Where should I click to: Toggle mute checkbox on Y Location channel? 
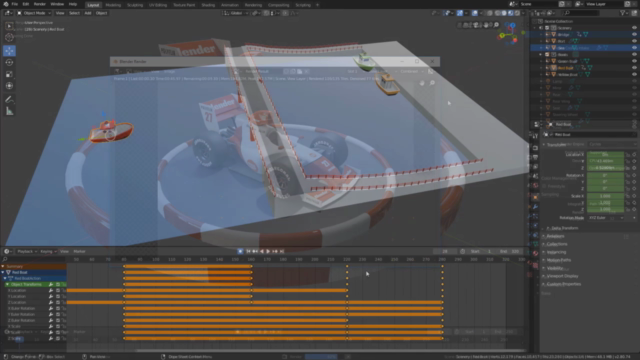(58, 296)
